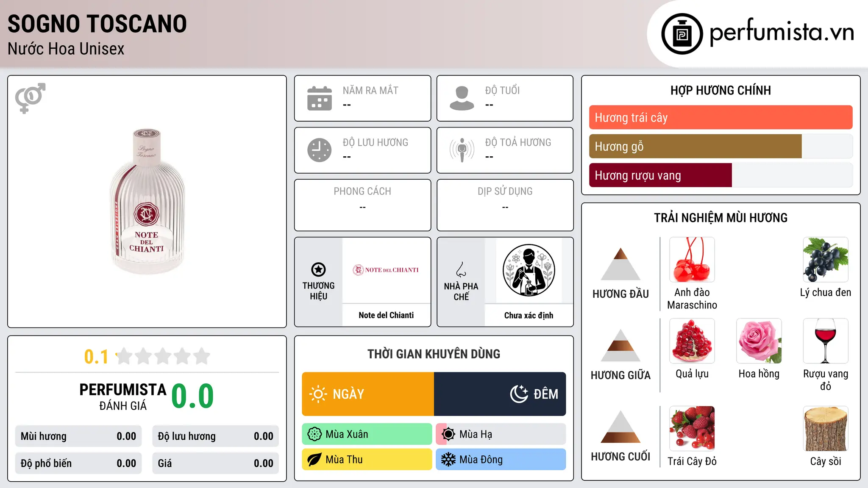Choose the Mùa Đông season bar

coord(501,460)
